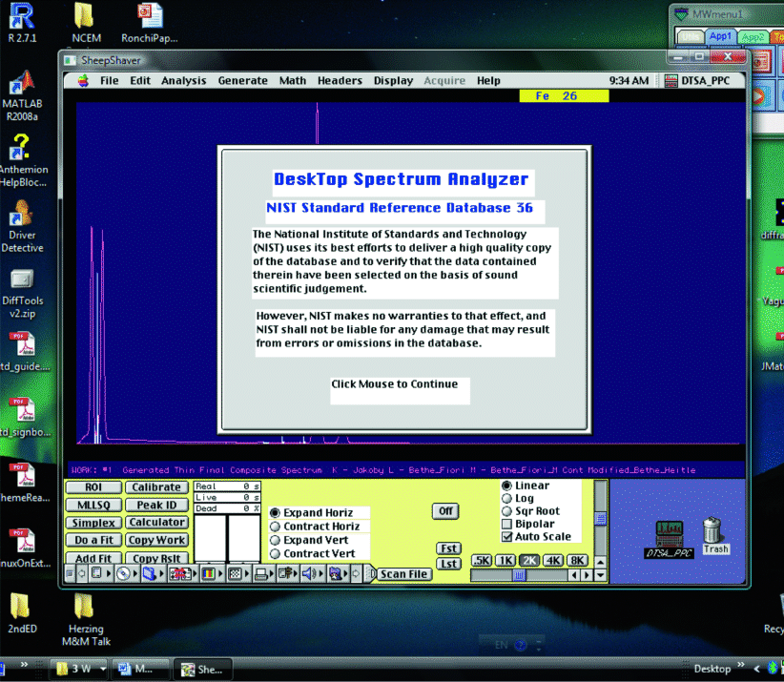Select the td_signbo PDF desktop file

(x=24, y=418)
